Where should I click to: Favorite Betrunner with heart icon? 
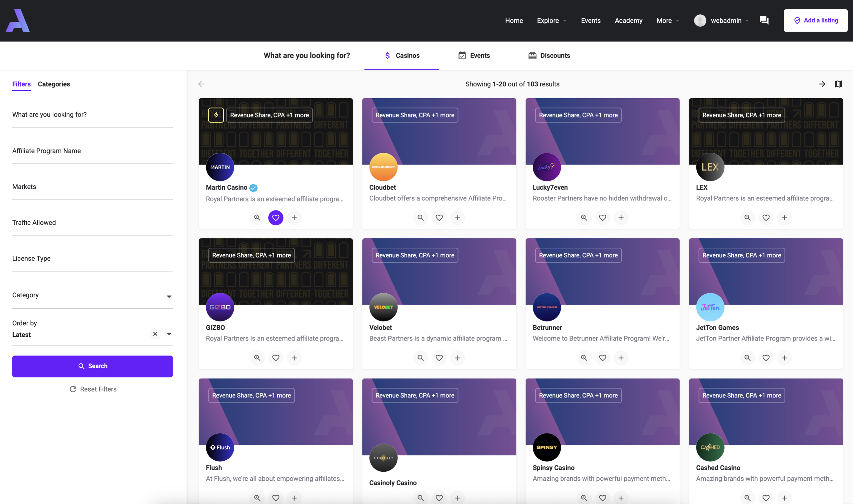point(603,358)
